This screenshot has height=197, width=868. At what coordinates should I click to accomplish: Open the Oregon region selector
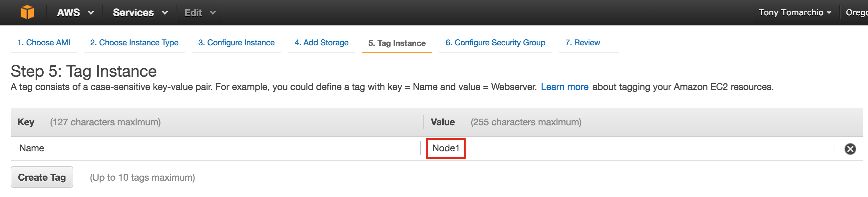click(x=857, y=12)
